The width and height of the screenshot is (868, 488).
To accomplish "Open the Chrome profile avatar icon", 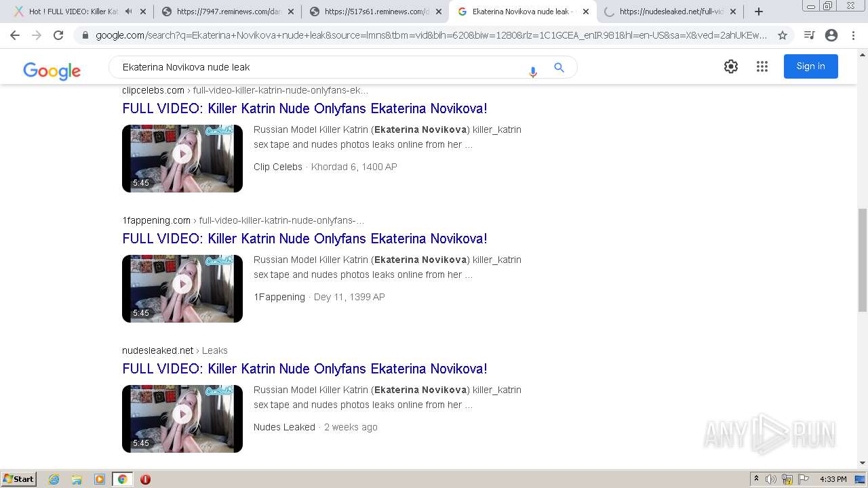I will click(831, 35).
